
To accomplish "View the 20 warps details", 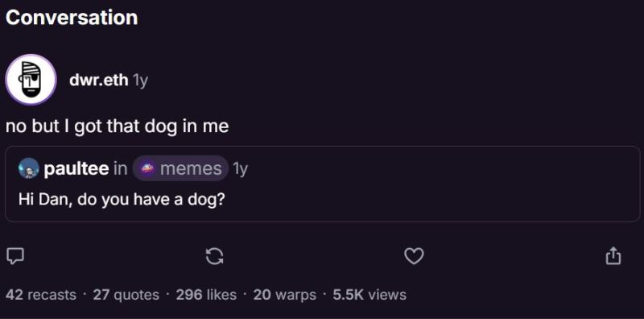I will 285,295.
